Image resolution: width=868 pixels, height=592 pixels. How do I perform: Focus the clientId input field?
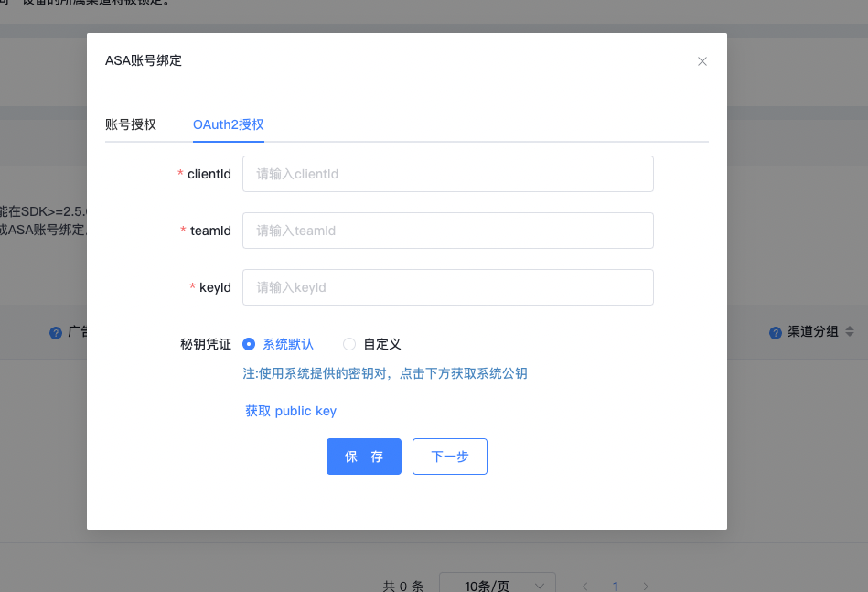click(448, 174)
